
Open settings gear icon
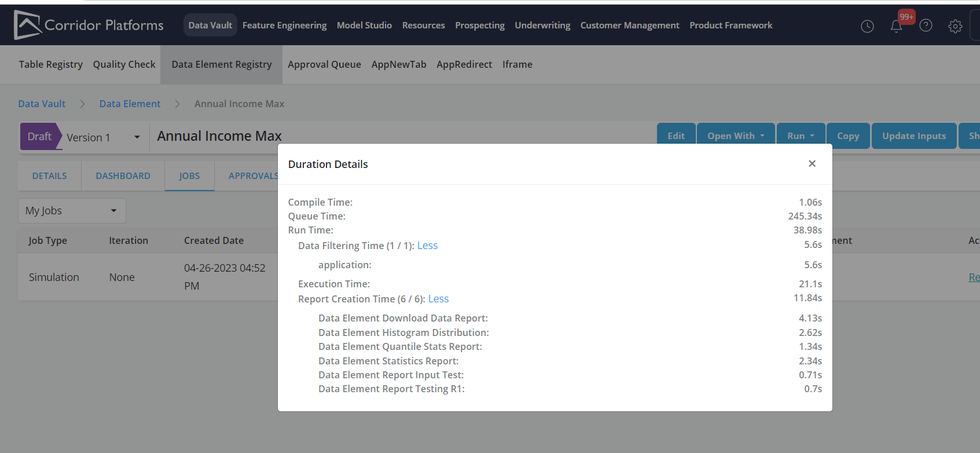pos(955,26)
